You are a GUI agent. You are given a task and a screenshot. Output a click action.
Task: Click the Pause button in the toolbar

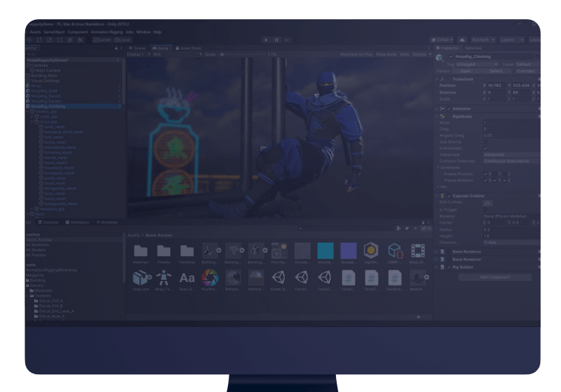276,40
